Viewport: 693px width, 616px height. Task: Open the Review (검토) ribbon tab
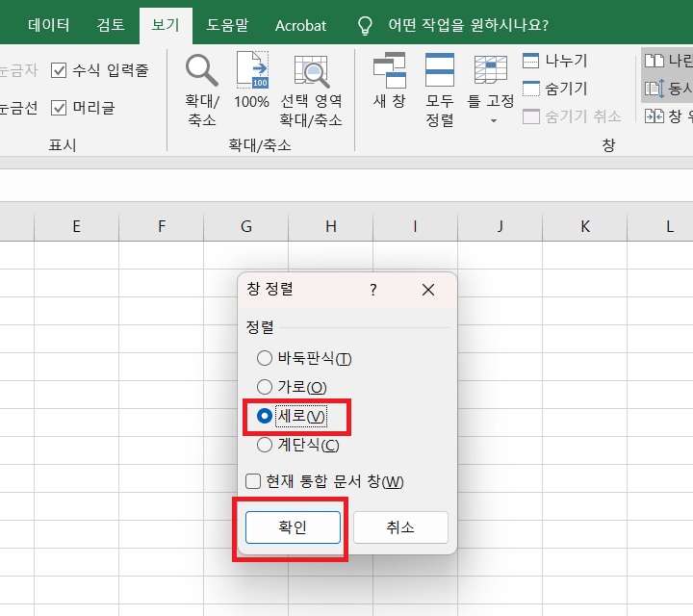111,25
